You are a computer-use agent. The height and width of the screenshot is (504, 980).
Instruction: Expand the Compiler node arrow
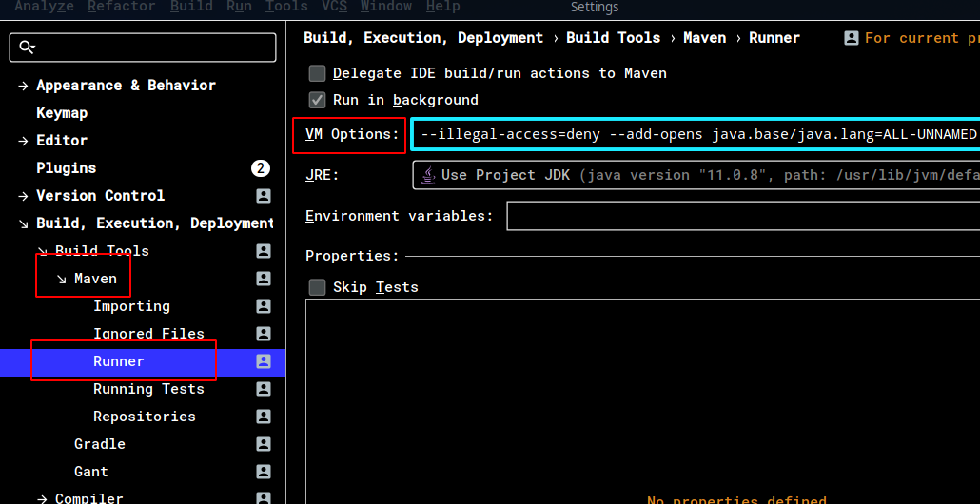tap(43, 498)
